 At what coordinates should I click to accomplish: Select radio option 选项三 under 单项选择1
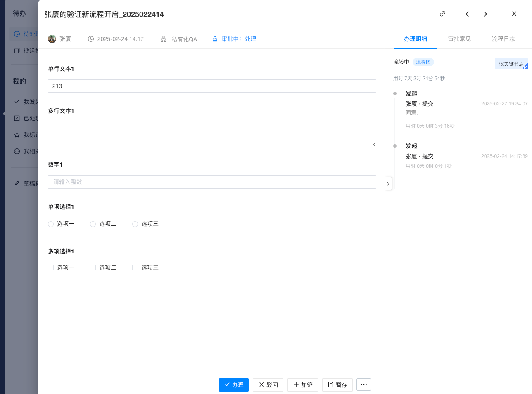pos(135,224)
